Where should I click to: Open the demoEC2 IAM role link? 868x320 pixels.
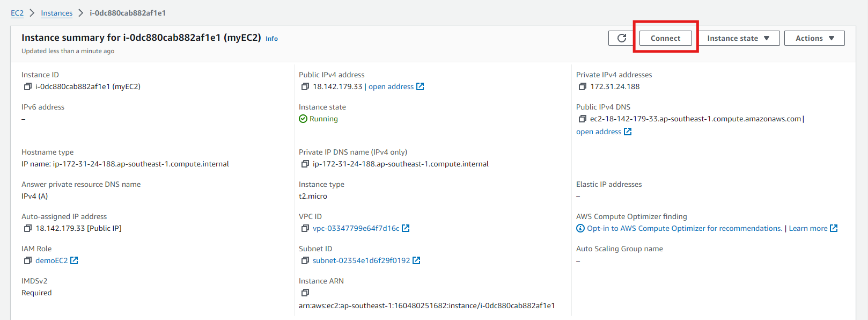tap(52, 260)
